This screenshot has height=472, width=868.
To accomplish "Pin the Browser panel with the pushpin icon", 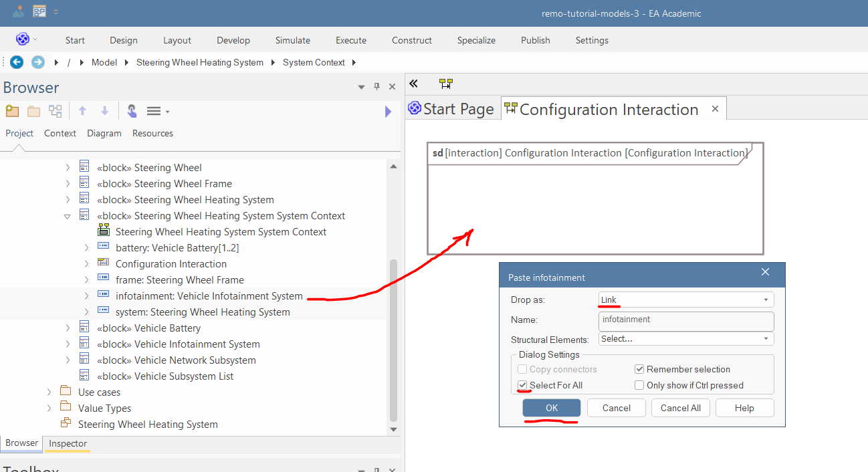I will click(376, 87).
